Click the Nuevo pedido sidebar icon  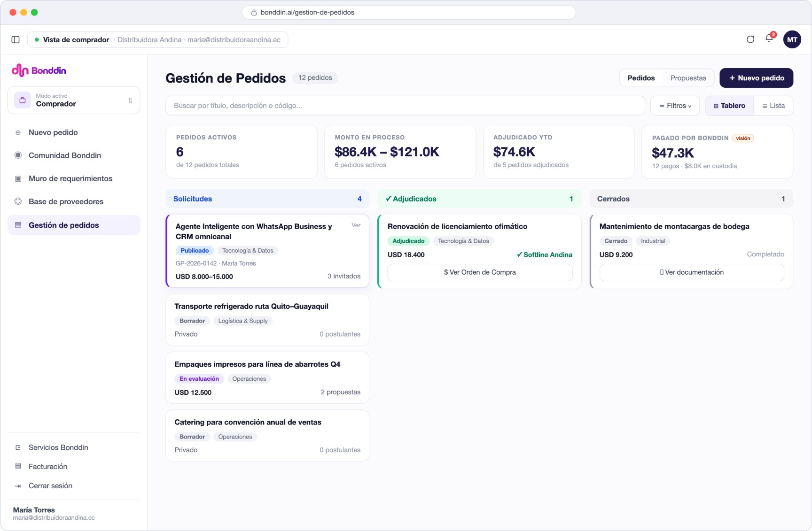coord(18,132)
